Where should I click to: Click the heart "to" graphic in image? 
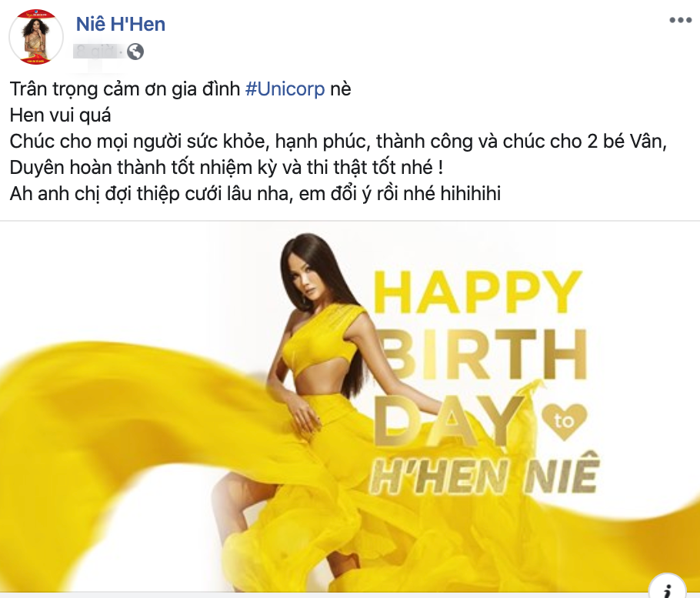click(x=565, y=421)
